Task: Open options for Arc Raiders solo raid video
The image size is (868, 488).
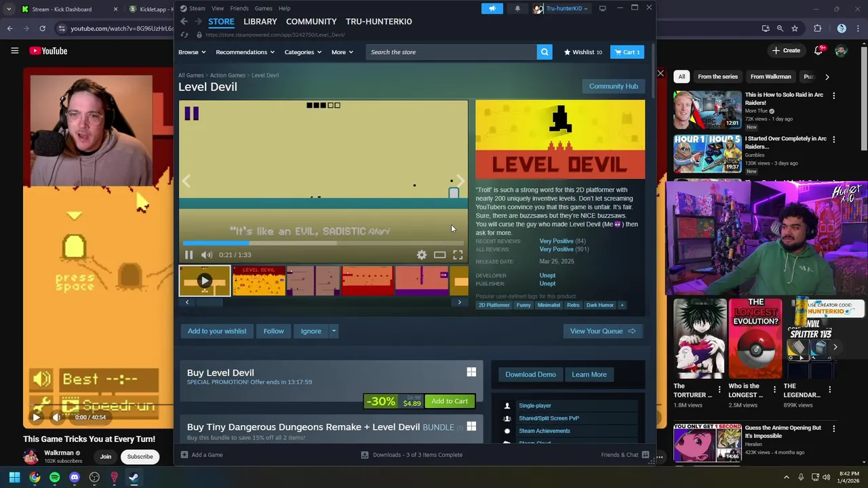Action: point(833,96)
